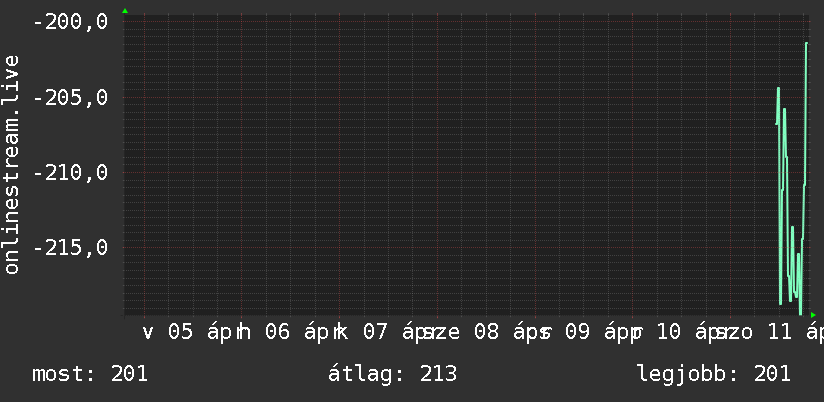Click the 'szo 11 ápr' date label

[772, 332]
